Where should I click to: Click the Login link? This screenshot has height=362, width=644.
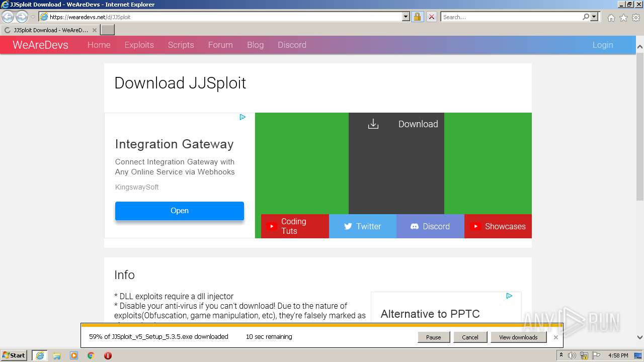(602, 45)
